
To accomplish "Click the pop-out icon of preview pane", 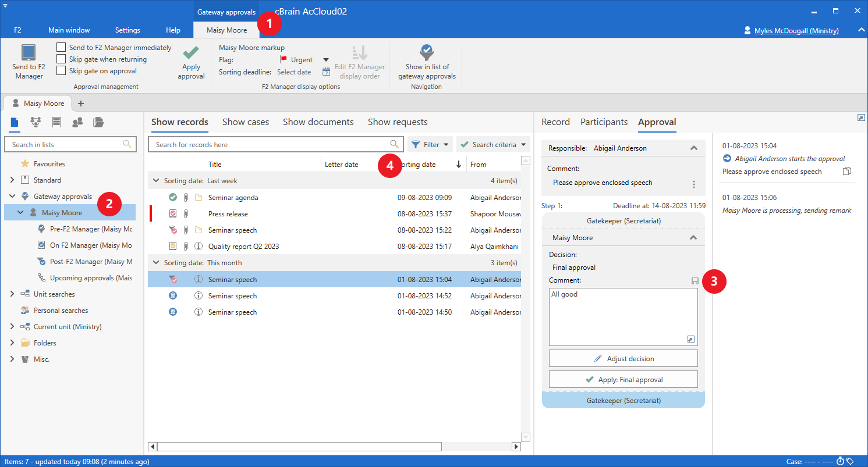I will [x=861, y=117].
